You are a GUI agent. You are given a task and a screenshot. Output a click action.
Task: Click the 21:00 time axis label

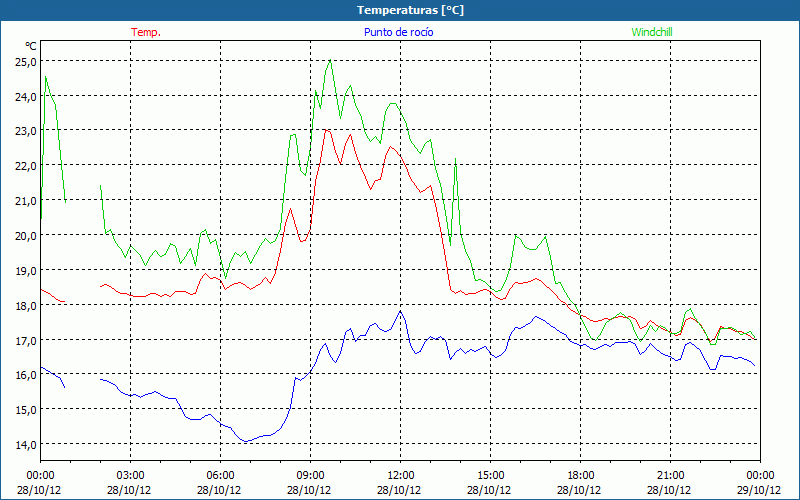coord(670,475)
